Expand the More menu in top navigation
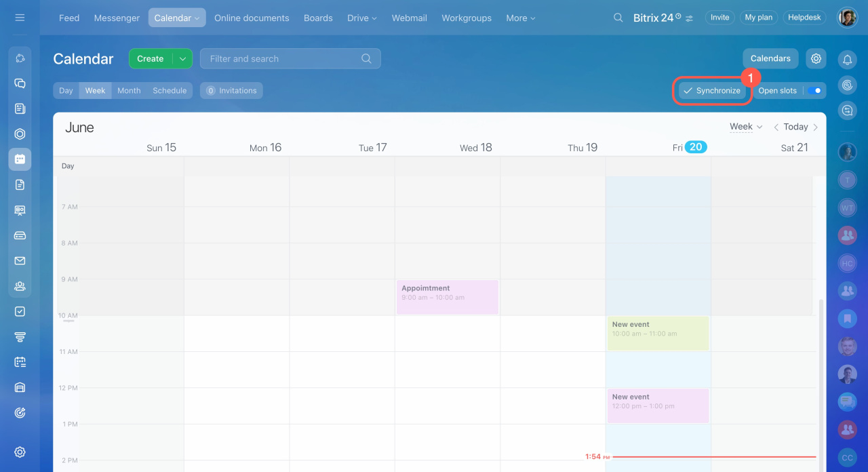This screenshot has width=868, height=472. [520, 18]
